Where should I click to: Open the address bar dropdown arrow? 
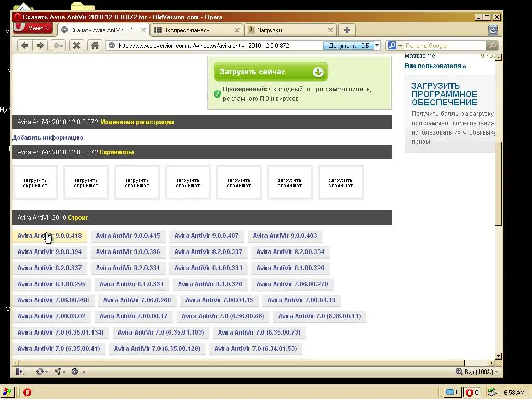pyautogui.click(x=377, y=46)
